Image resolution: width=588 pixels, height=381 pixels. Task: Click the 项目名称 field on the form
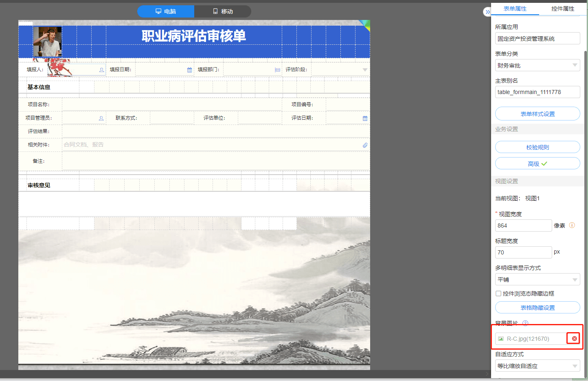point(172,105)
